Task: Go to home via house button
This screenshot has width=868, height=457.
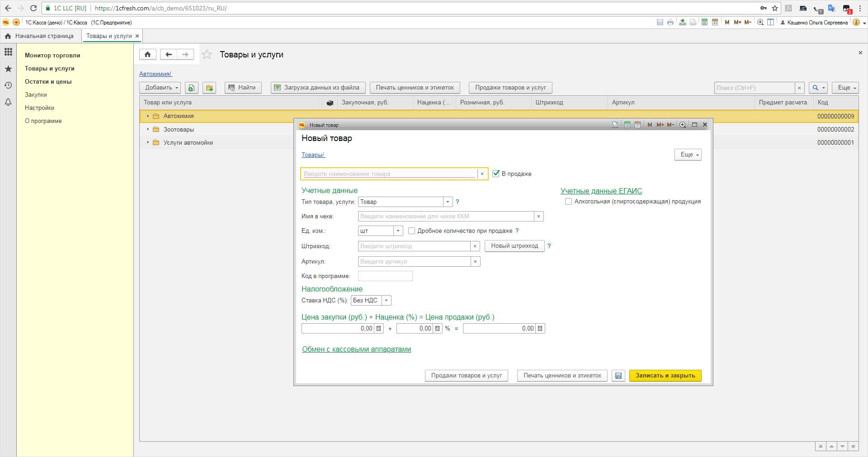Action: (x=148, y=55)
